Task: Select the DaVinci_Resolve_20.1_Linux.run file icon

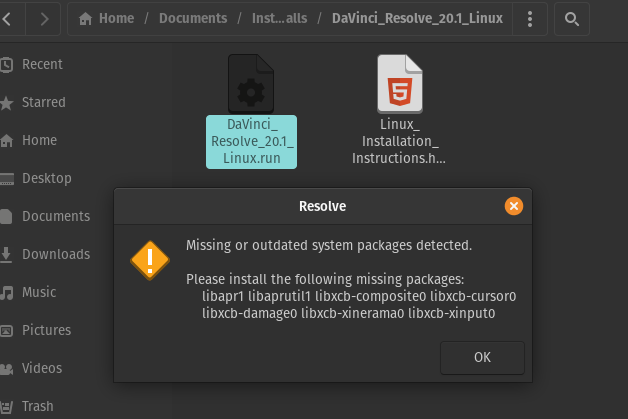Action: coord(251,84)
